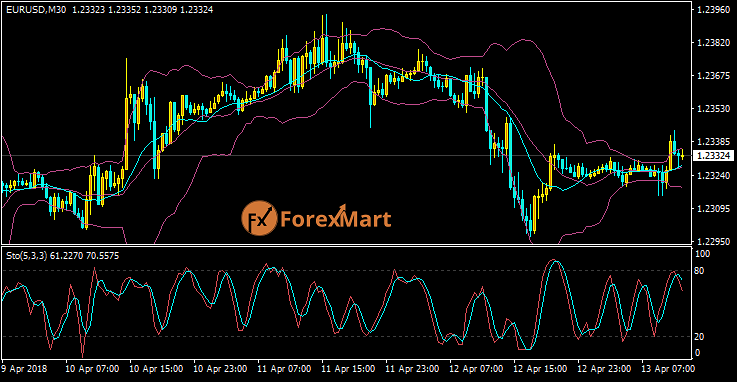The height and width of the screenshot is (382, 737).
Task: Click the 11 Apr 07:00 time marker
Action: (x=284, y=369)
